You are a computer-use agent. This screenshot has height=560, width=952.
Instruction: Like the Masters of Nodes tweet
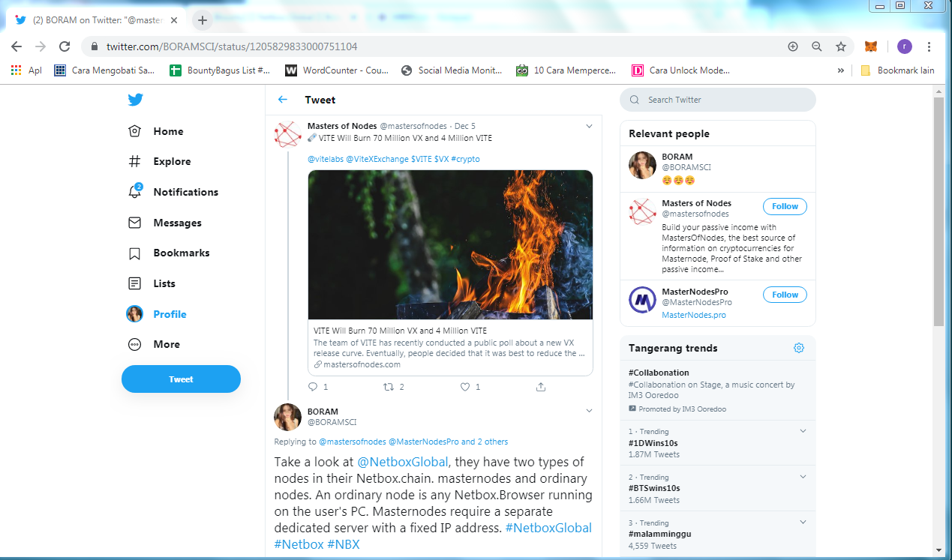coord(465,387)
